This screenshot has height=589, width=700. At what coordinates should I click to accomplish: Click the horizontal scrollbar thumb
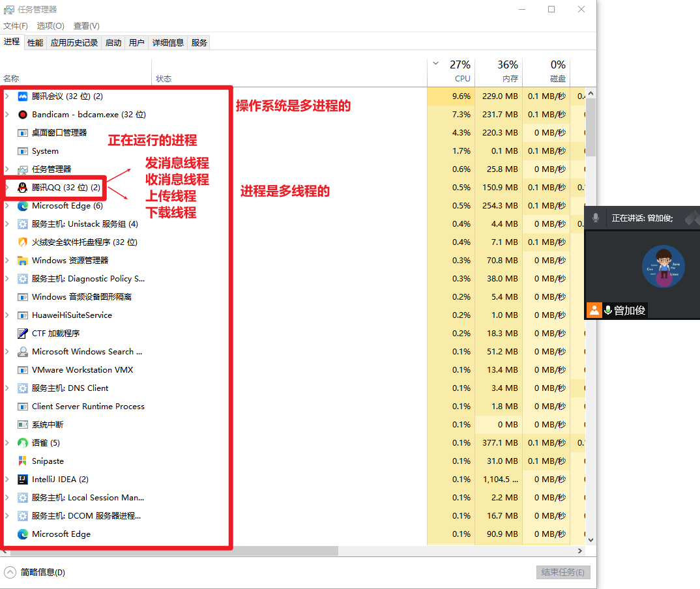(x=174, y=551)
